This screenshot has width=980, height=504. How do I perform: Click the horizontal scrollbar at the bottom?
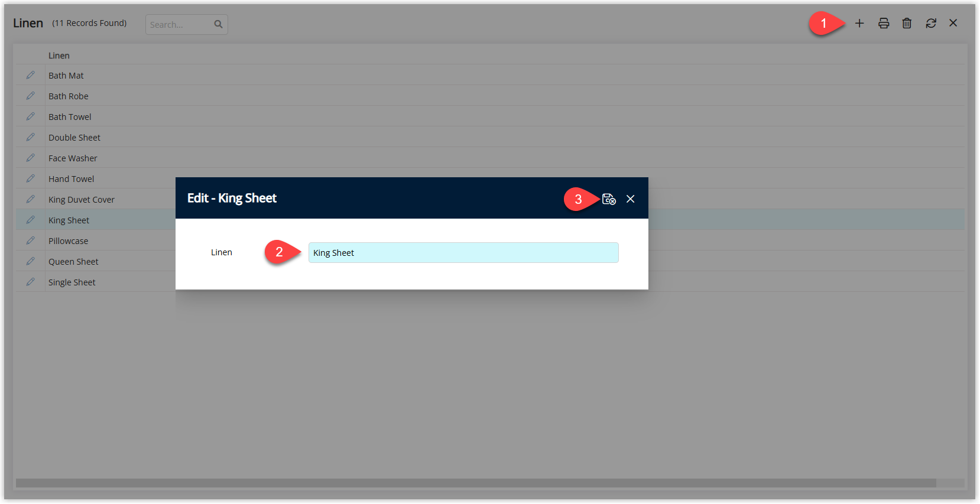(476, 483)
